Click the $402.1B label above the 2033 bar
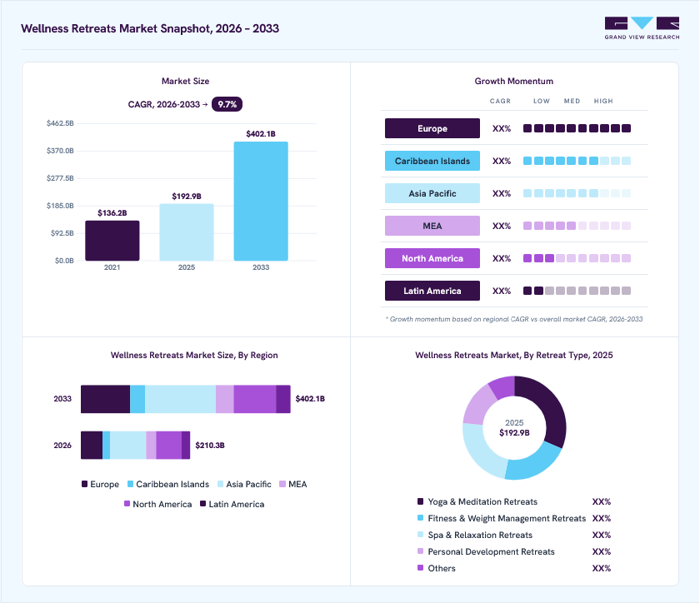This screenshot has height=603, width=700. pos(261,134)
